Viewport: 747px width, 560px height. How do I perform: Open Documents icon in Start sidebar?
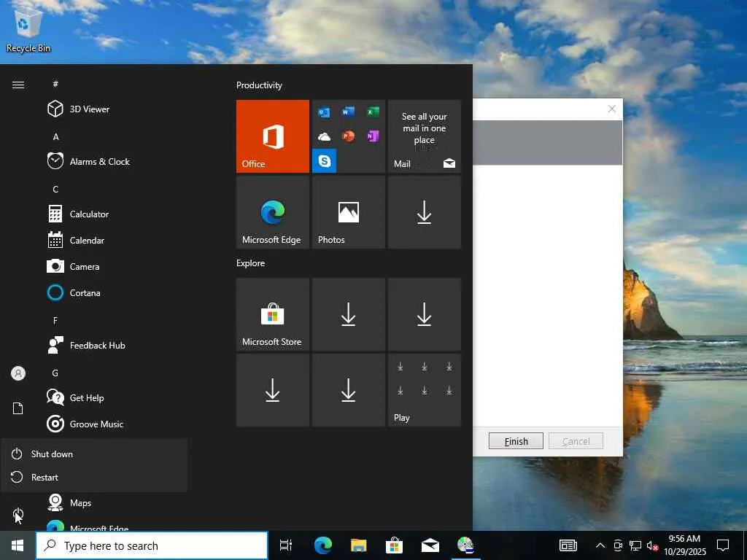click(18, 408)
